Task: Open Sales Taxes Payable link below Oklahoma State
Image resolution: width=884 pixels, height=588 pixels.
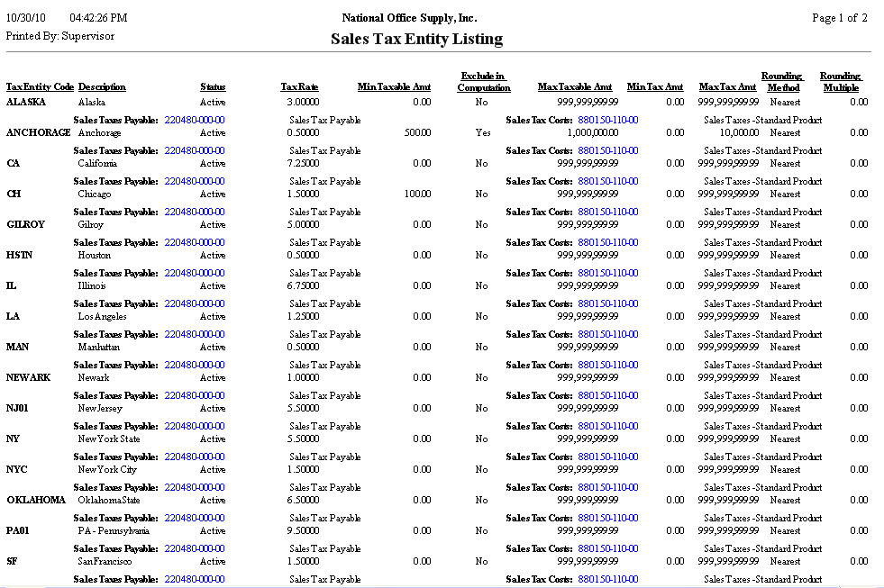Action: [194, 518]
